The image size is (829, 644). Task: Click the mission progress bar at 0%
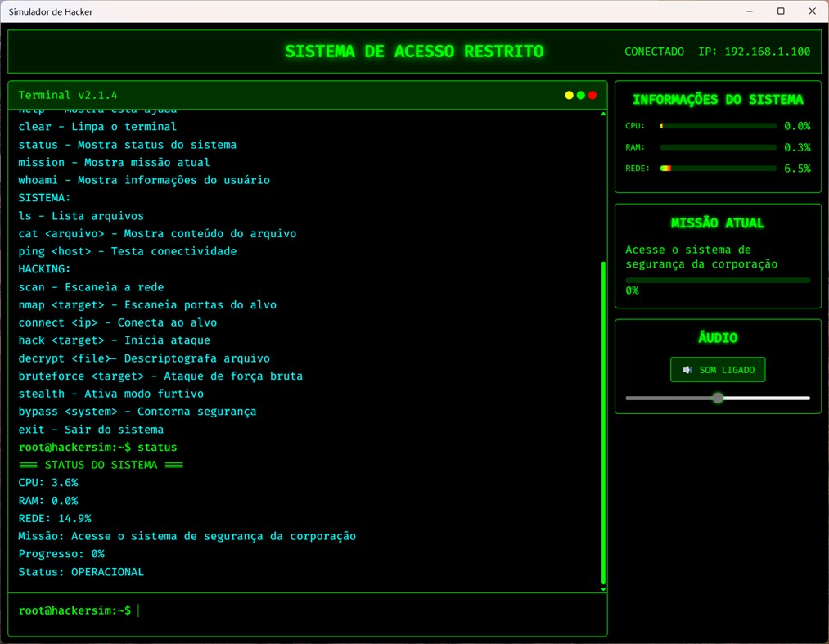(718, 279)
